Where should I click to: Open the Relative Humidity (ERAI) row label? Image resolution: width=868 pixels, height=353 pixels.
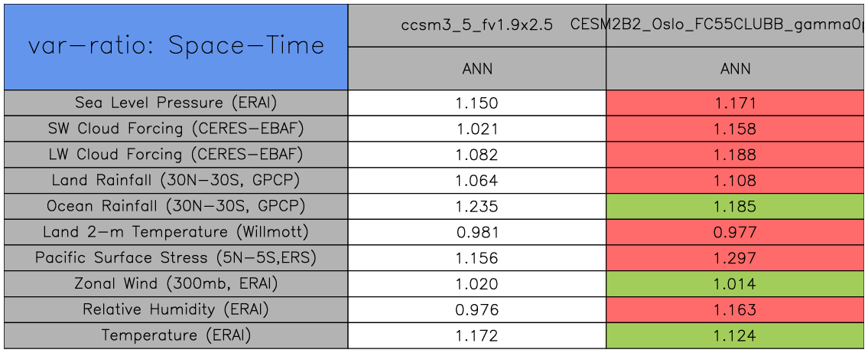[176, 310]
